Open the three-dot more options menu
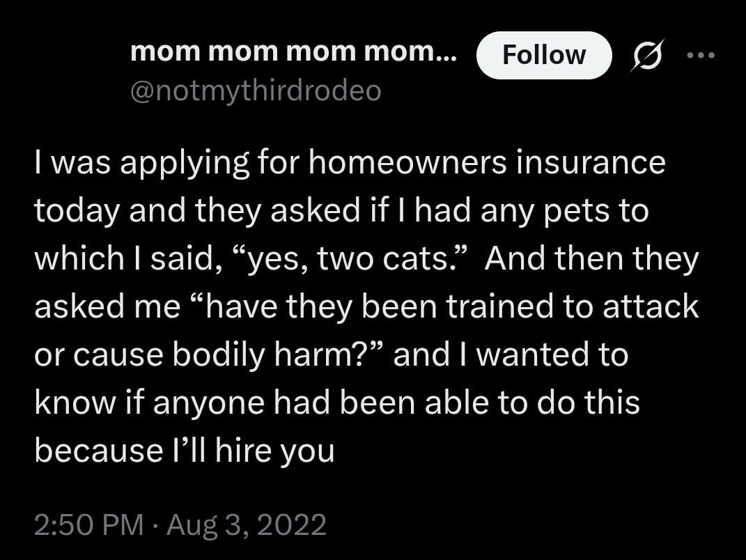Image resolution: width=746 pixels, height=560 pixels. coord(701,56)
